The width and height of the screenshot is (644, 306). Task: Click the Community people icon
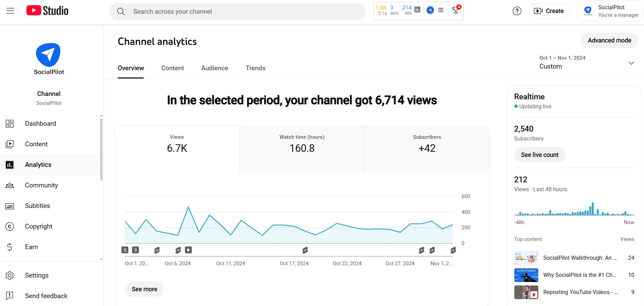pyautogui.click(x=10, y=185)
